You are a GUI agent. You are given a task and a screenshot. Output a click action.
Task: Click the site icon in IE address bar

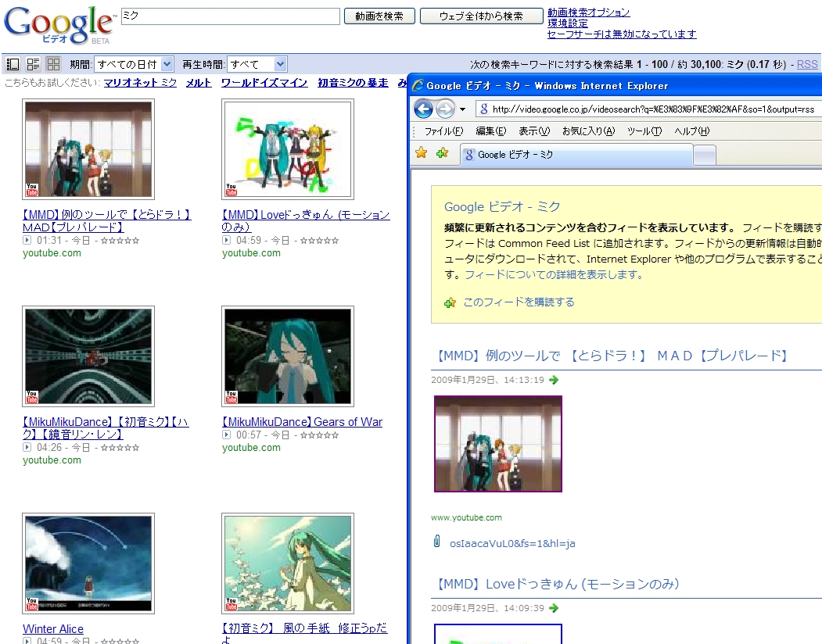coord(484,109)
